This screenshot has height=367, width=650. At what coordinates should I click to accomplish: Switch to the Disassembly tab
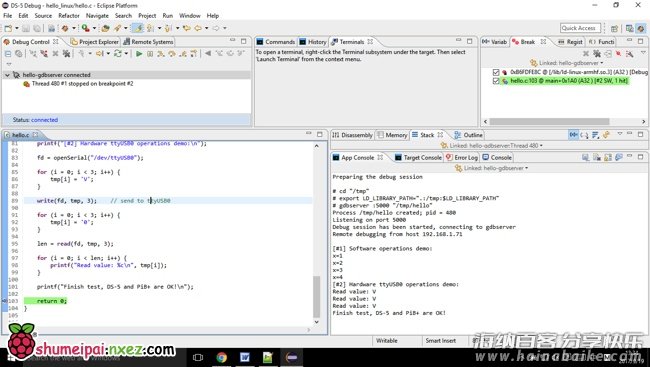(x=353, y=135)
